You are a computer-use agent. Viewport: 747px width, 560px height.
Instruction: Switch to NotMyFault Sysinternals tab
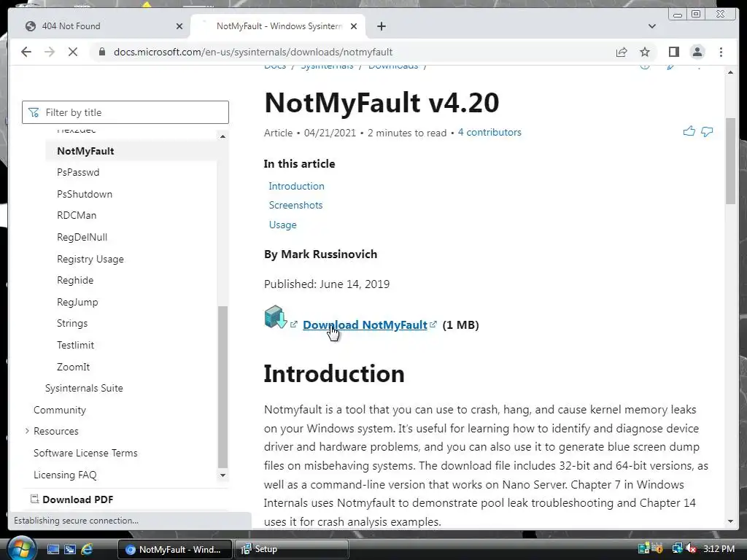pyautogui.click(x=279, y=26)
